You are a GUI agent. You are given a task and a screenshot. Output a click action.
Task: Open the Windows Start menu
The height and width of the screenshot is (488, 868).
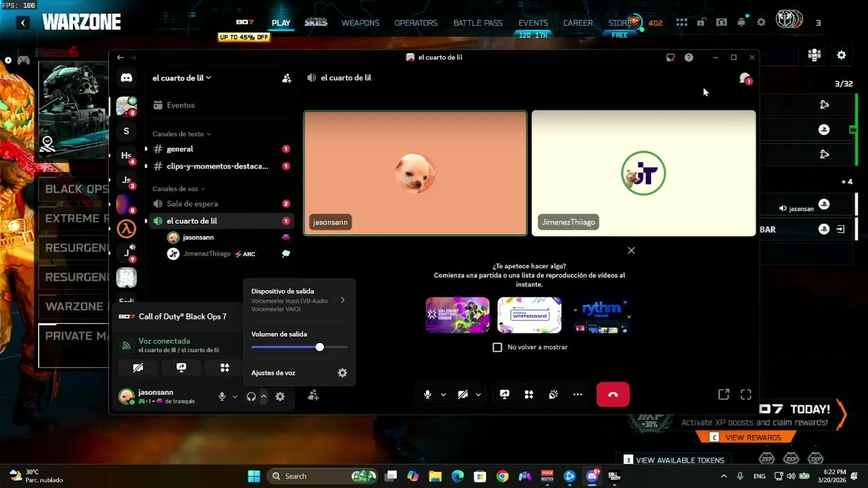click(254, 476)
